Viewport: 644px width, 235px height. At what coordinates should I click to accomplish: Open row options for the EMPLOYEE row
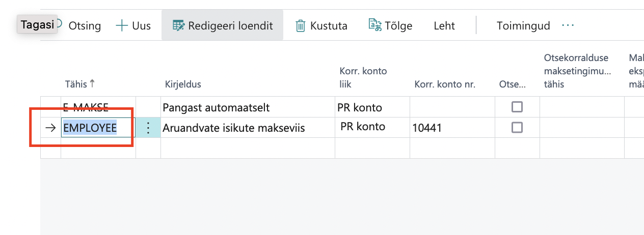148,128
